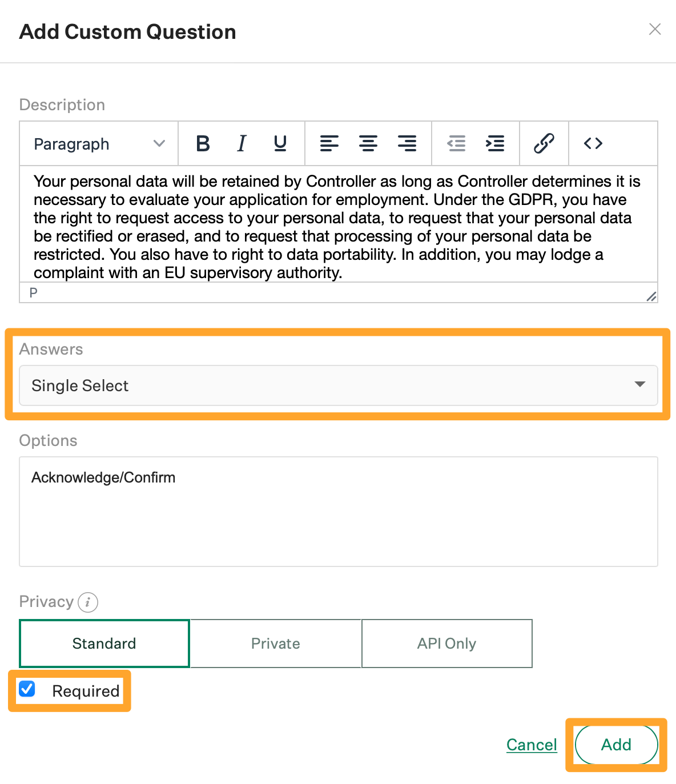Increase indent of the paragraph
Image resolution: width=676 pixels, height=784 pixels.
tap(495, 143)
